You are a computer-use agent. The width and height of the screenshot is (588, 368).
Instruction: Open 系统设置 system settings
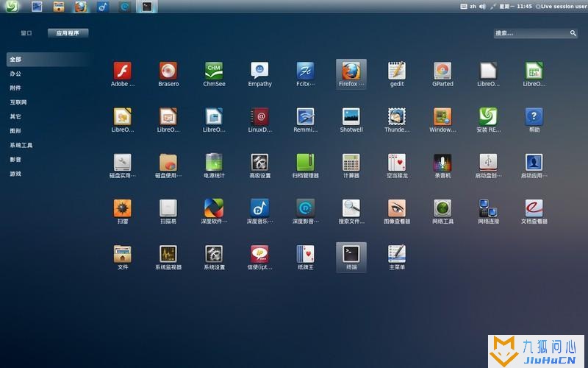coord(214,257)
